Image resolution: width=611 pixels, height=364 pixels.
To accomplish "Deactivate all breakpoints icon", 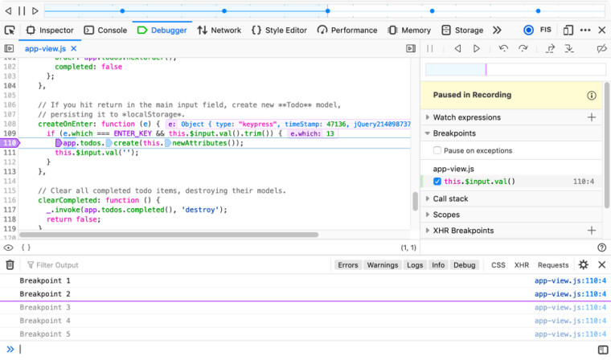I will click(601, 49).
